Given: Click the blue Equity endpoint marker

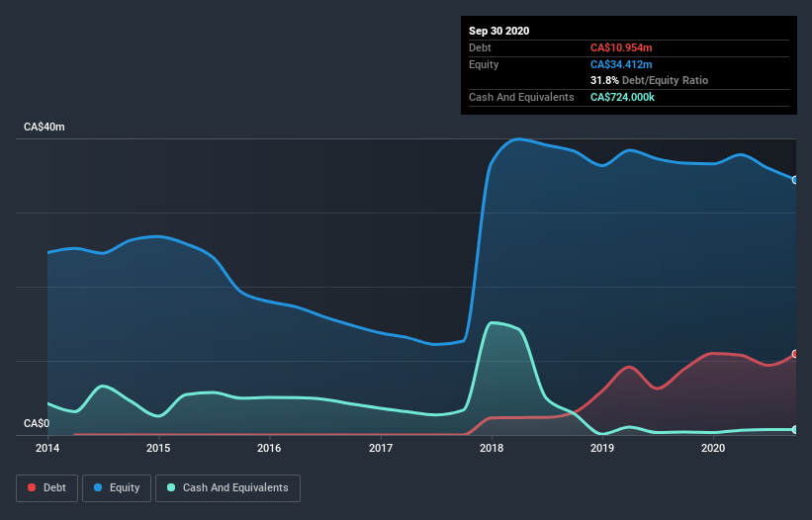Looking at the screenshot, I should [x=795, y=180].
